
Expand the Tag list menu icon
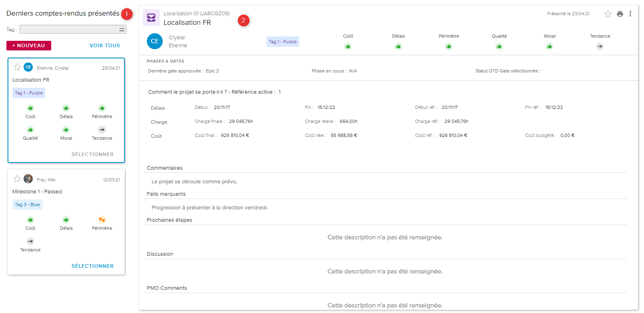coord(122,29)
